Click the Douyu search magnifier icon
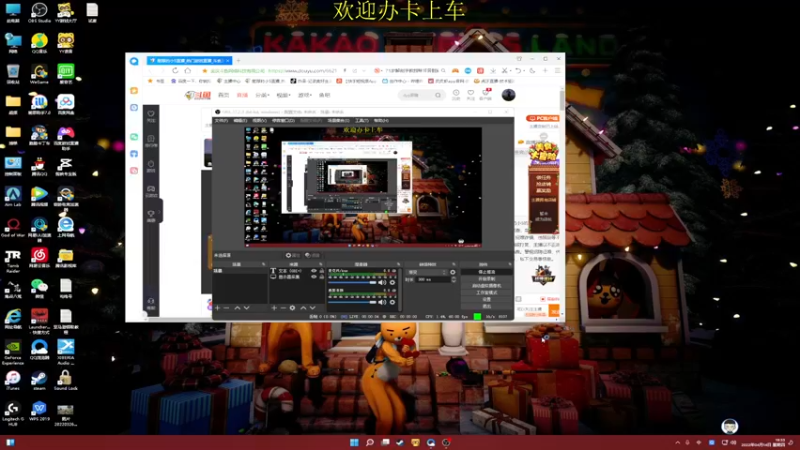800x450 pixels. [x=438, y=95]
